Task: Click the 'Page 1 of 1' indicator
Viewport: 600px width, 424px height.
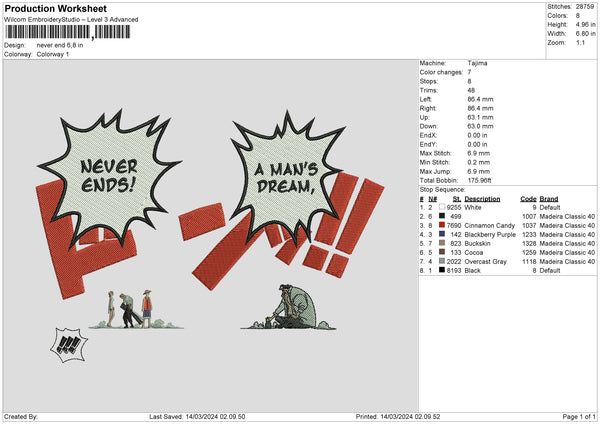Action: pyautogui.click(x=579, y=416)
